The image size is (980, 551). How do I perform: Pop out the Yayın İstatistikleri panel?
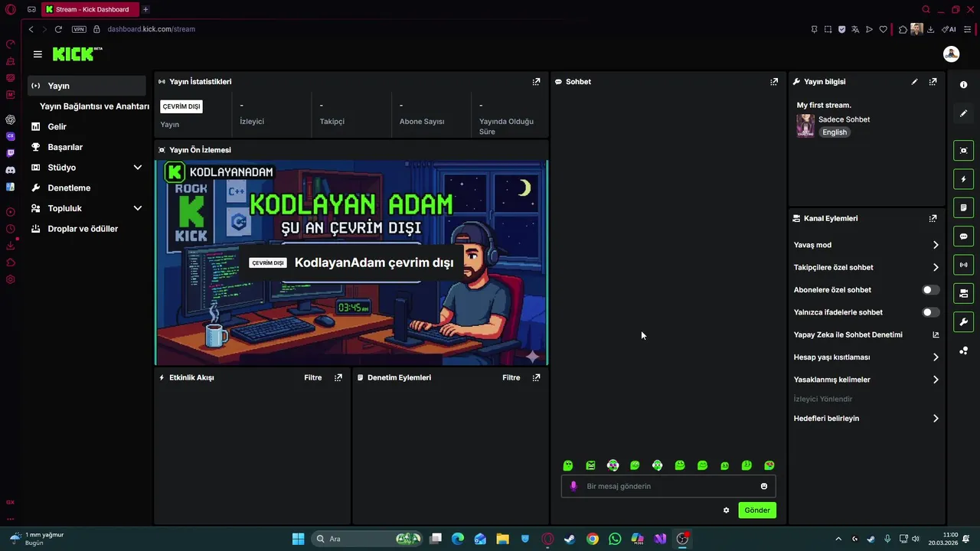click(536, 82)
